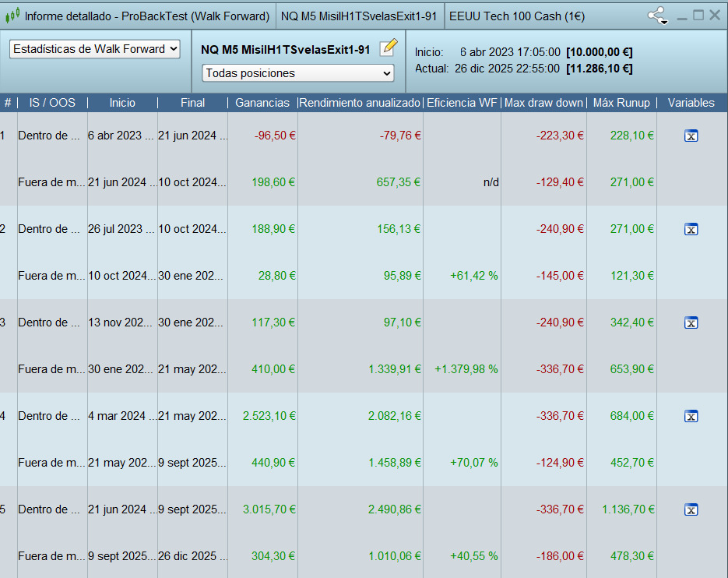Click the 3.015,70 € gains cell

pos(269,509)
